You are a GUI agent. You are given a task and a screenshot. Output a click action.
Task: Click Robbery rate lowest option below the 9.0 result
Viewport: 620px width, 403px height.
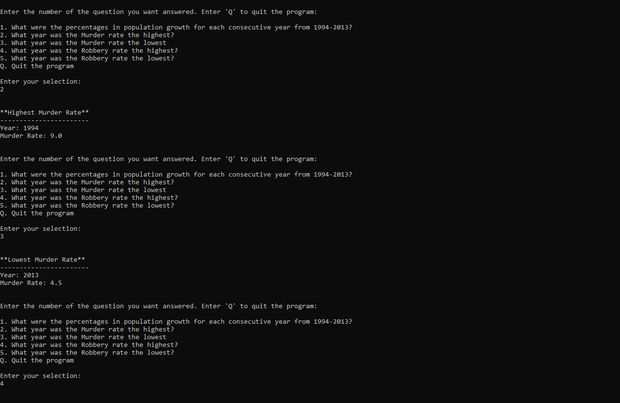(87, 206)
